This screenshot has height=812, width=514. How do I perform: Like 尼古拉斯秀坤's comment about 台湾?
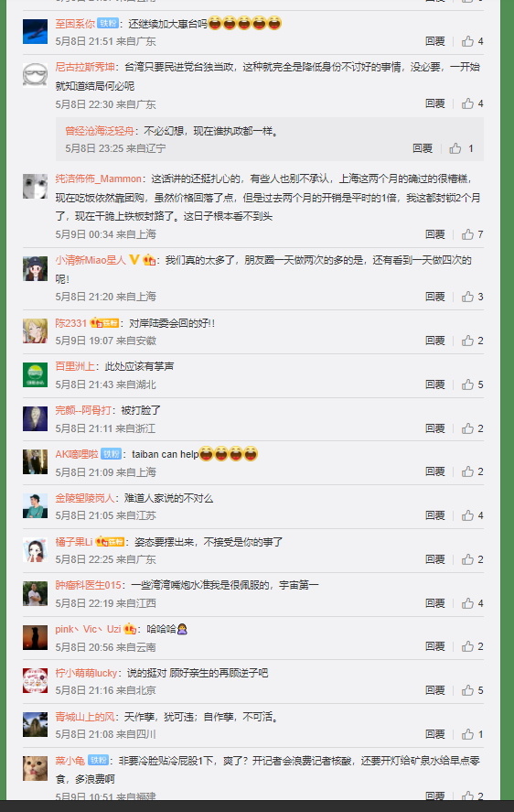point(468,103)
